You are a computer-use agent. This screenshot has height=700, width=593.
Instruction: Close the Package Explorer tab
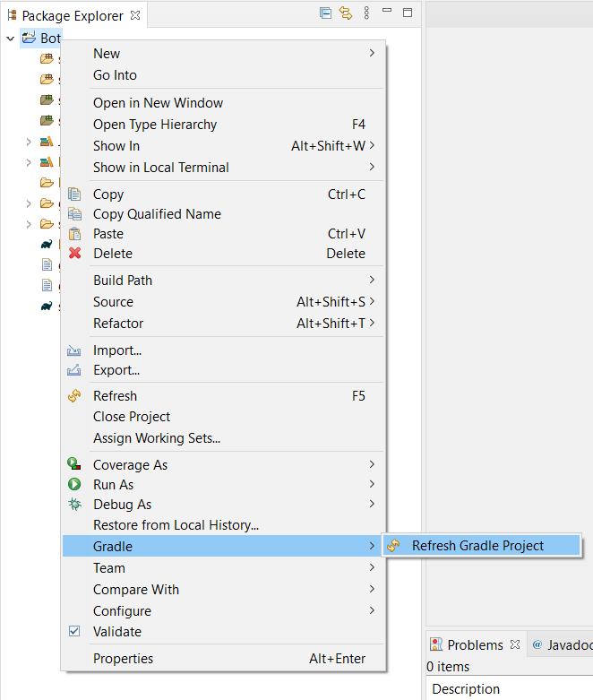click(x=135, y=15)
